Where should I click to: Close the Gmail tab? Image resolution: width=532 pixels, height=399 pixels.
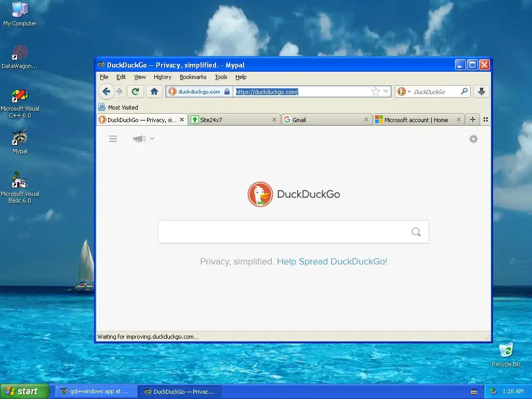tap(366, 119)
